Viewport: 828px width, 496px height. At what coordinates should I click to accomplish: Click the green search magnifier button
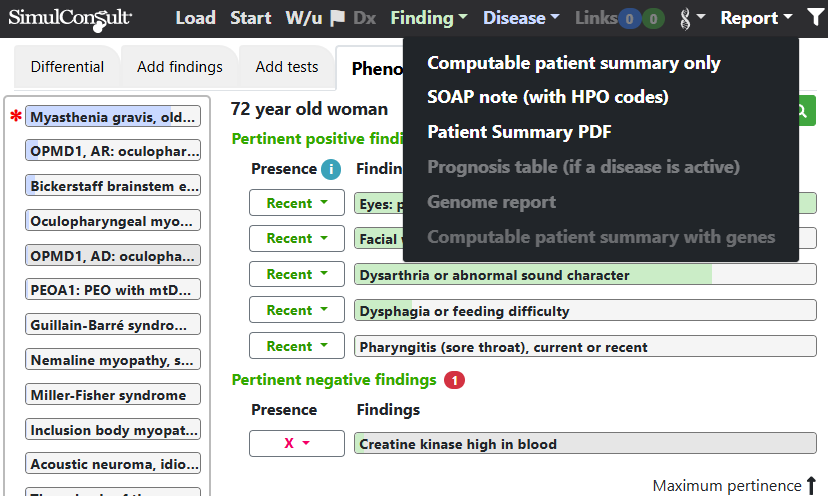click(x=804, y=110)
